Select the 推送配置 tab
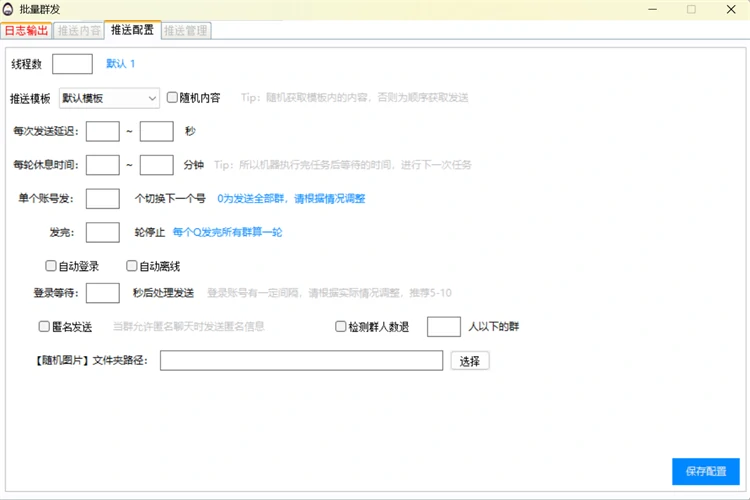Image resolution: width=750 pixels, height=500 pixels. (132, 30)
